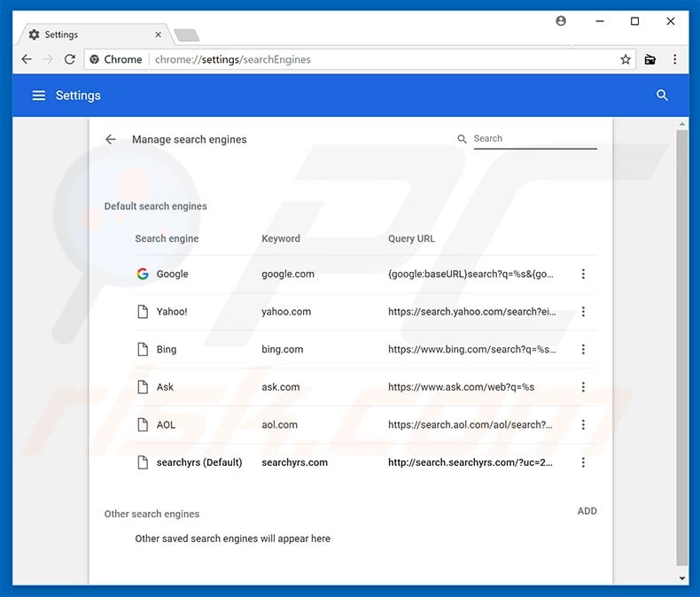Open more actions for Google engine
The image size is (700, 597).
583,274
